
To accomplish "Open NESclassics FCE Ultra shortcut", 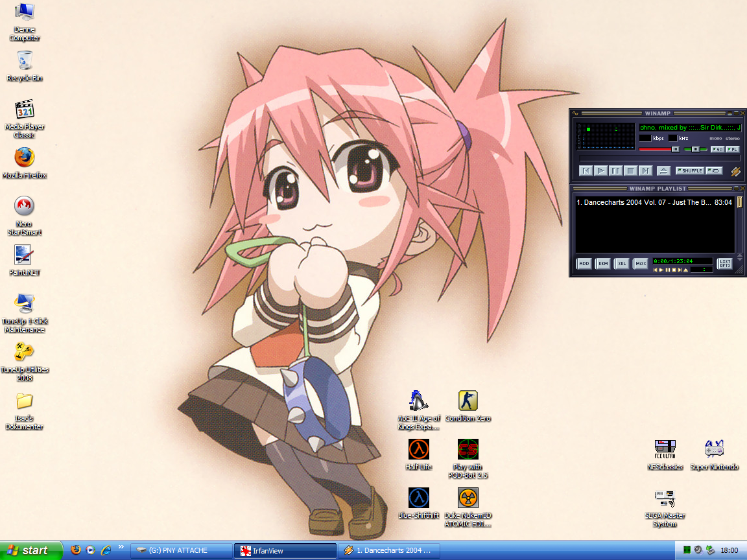I will pyautogui.click(x=665, y=455).
